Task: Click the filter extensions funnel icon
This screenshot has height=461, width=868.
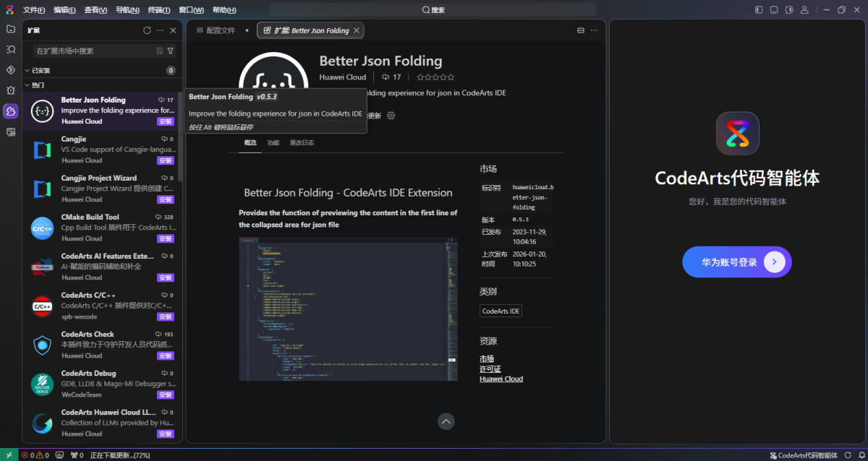Action: [171, 51]
